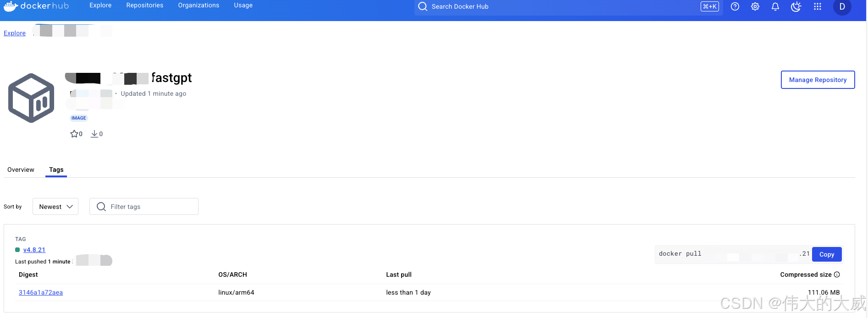
Task: Click the docker pull command text box
Action: [x=733, y=254]
